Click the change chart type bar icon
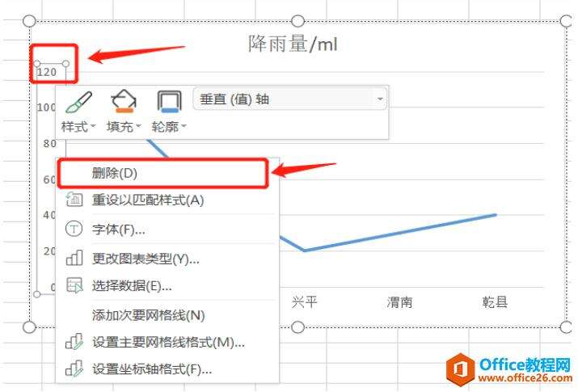Screen dimensions: 578x392 (74, 258)
